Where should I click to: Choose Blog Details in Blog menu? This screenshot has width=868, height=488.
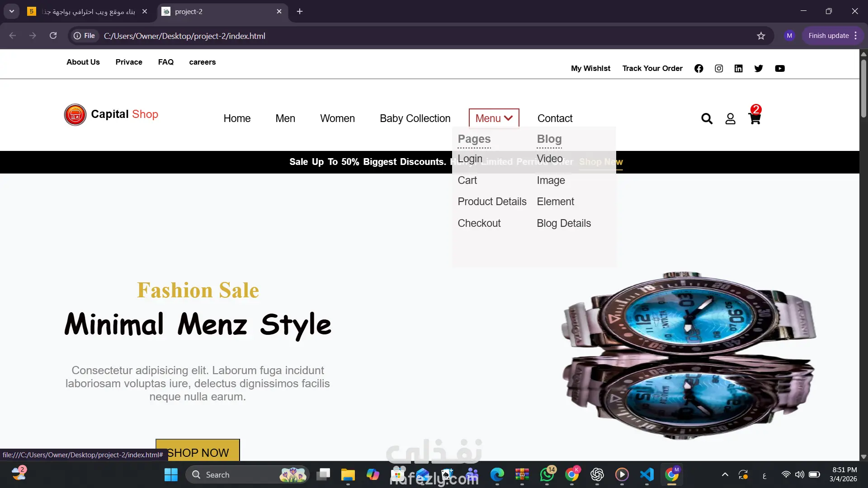[563, 223]
